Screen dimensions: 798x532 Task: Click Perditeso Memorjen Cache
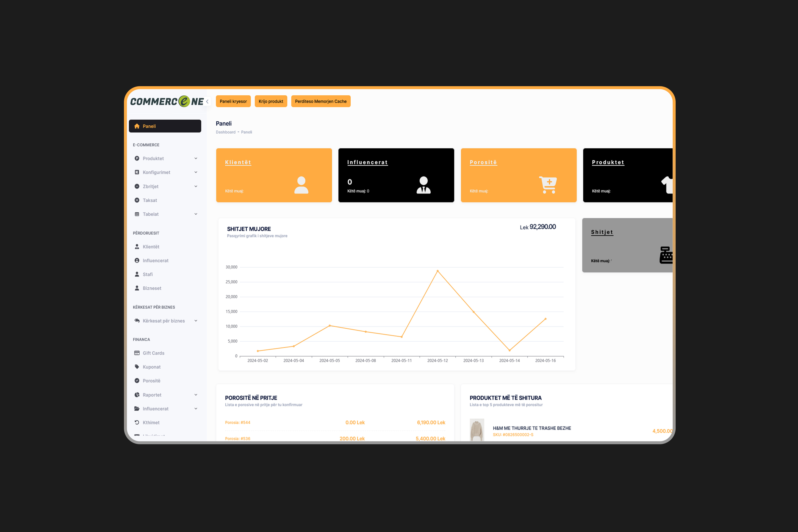321,101
